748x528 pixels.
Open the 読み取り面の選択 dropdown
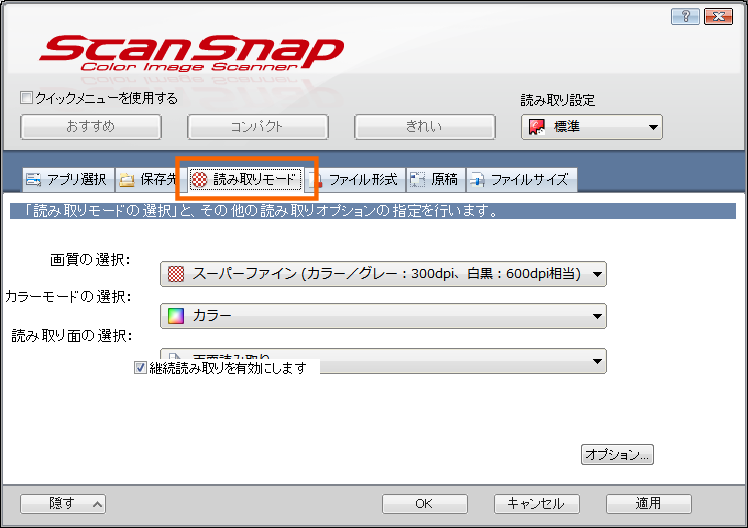597,356
